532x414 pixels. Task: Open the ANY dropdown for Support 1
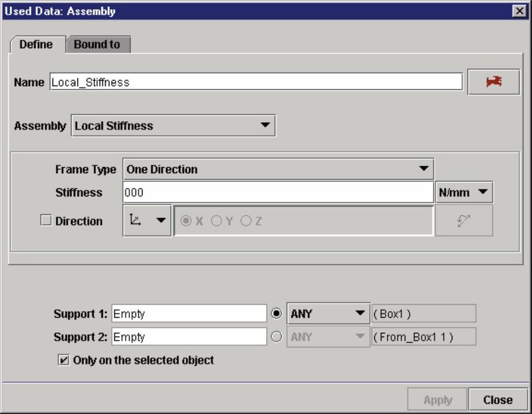[x=328, y=313]
